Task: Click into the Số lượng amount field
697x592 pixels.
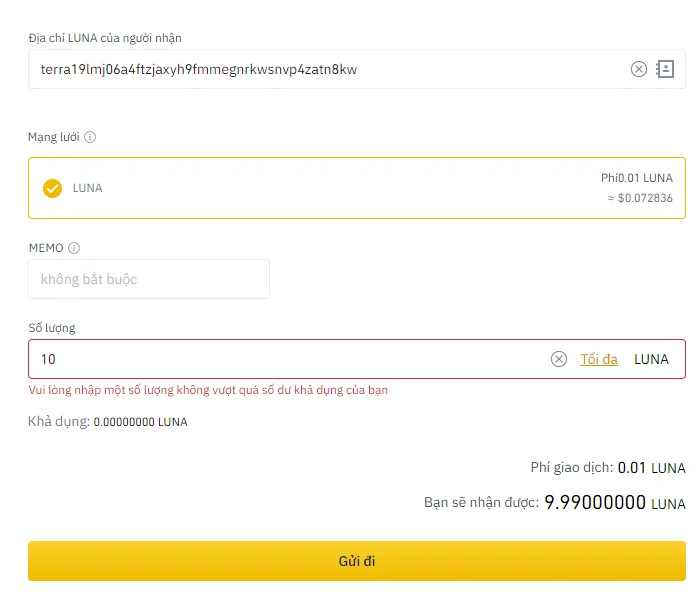Action: point(289,359)
